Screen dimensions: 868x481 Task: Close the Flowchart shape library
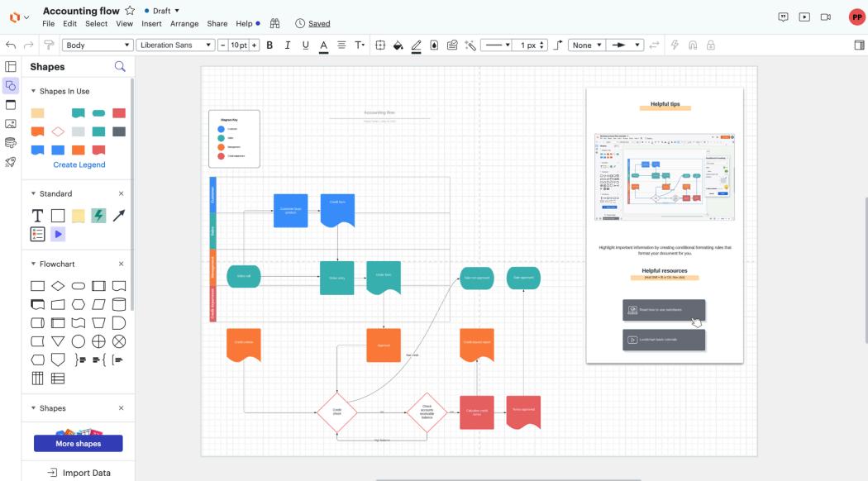(122, 264)
